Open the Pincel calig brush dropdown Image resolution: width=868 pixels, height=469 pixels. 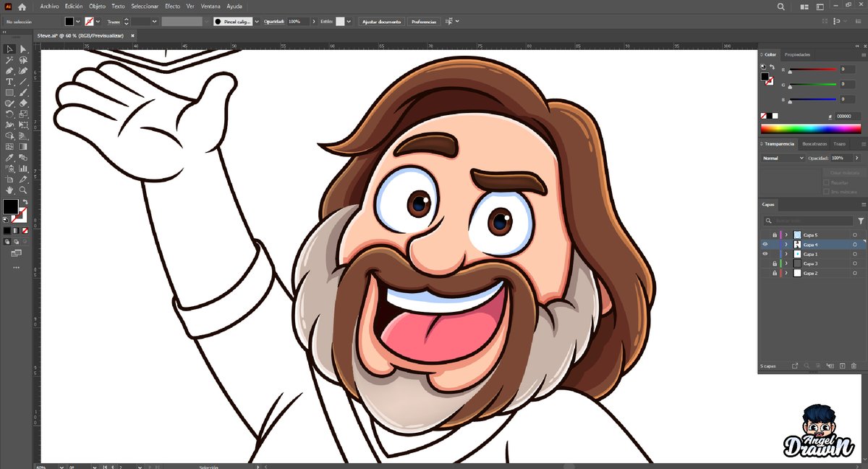tap(257, 22)
